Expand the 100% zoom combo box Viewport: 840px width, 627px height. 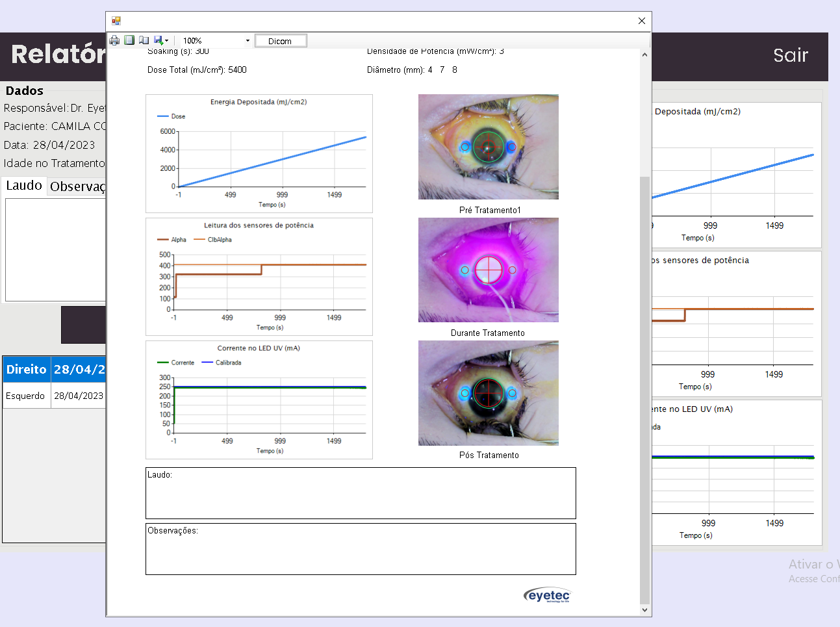click(247, 41)
